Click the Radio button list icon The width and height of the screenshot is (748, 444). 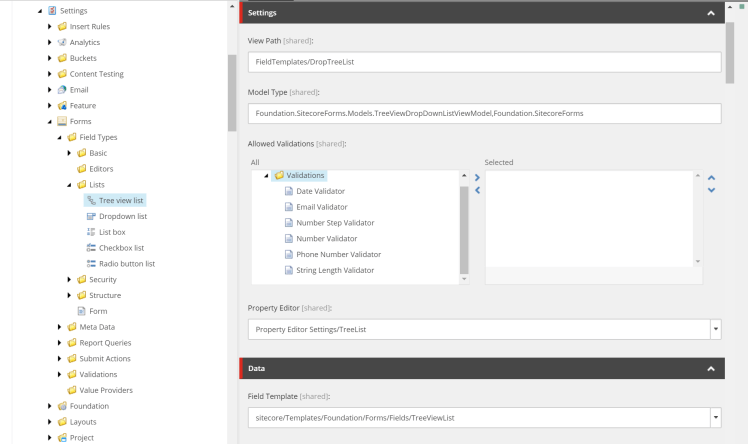[x=91, y=264]
